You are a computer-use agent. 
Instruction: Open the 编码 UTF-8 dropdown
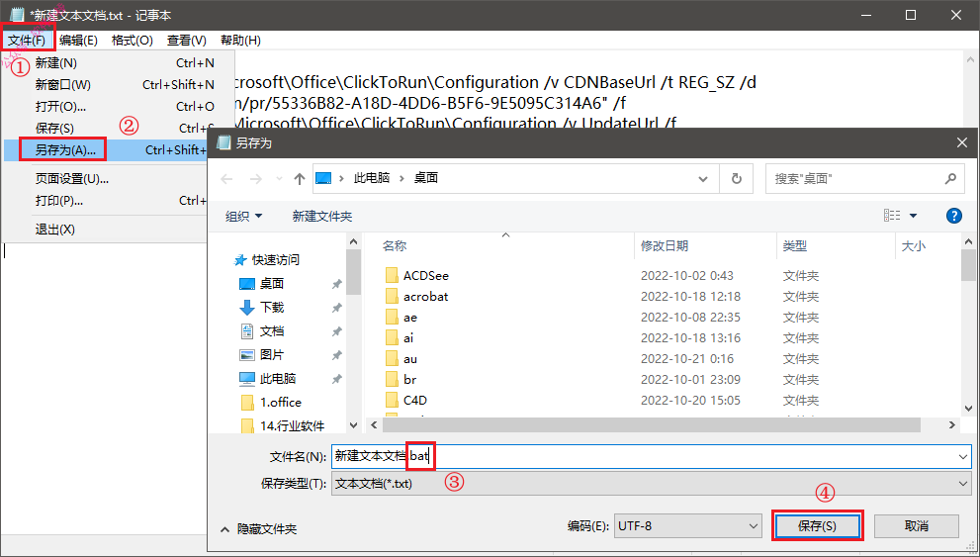click(x=687, y=526)
